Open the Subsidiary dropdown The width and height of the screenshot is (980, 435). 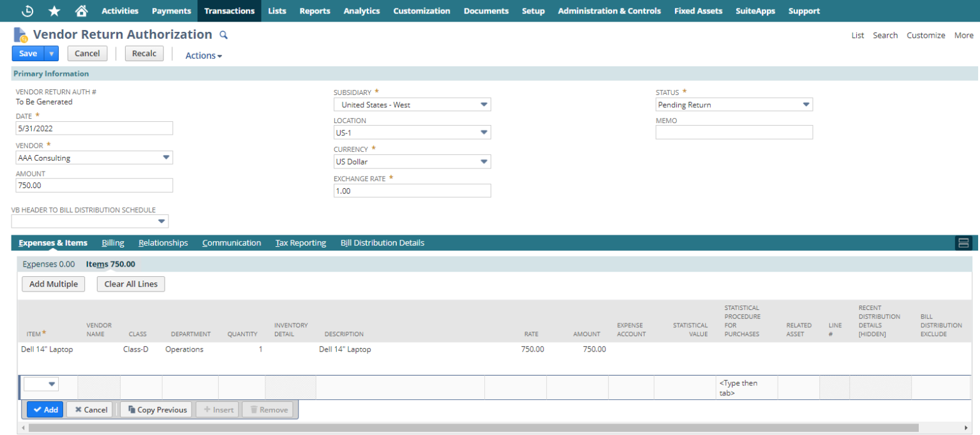pyautogui.click(x=483, y=104)
